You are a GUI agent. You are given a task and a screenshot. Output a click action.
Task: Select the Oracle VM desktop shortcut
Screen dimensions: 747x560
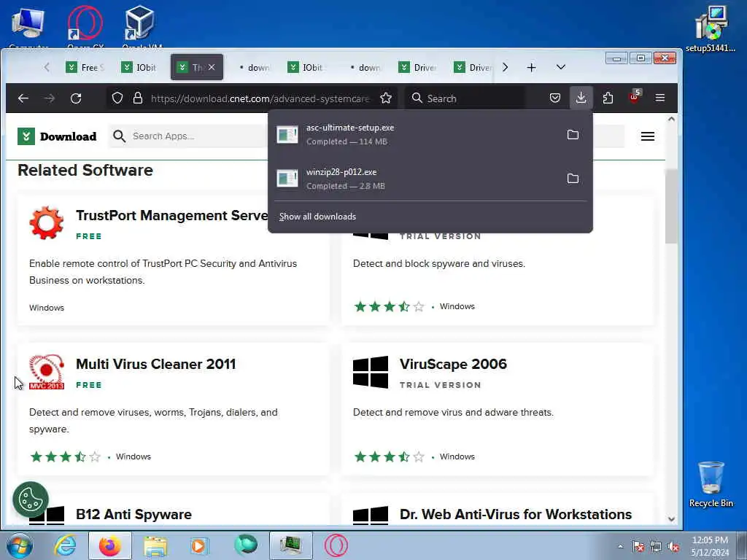pos(142,28)
